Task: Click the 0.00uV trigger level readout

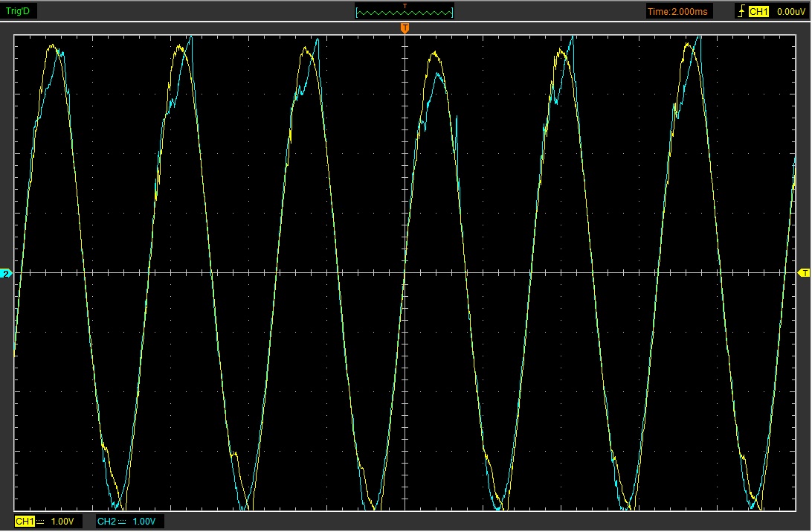Action: 790,11
